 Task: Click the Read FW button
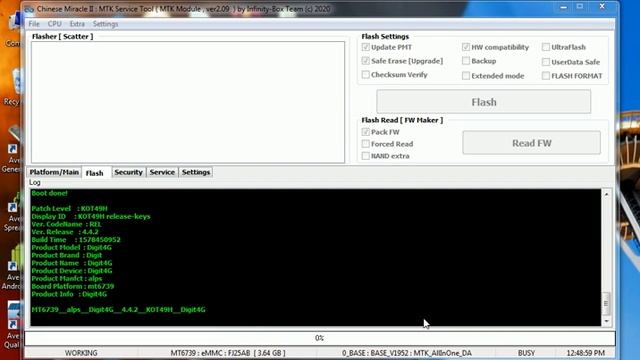coord(531,143)
